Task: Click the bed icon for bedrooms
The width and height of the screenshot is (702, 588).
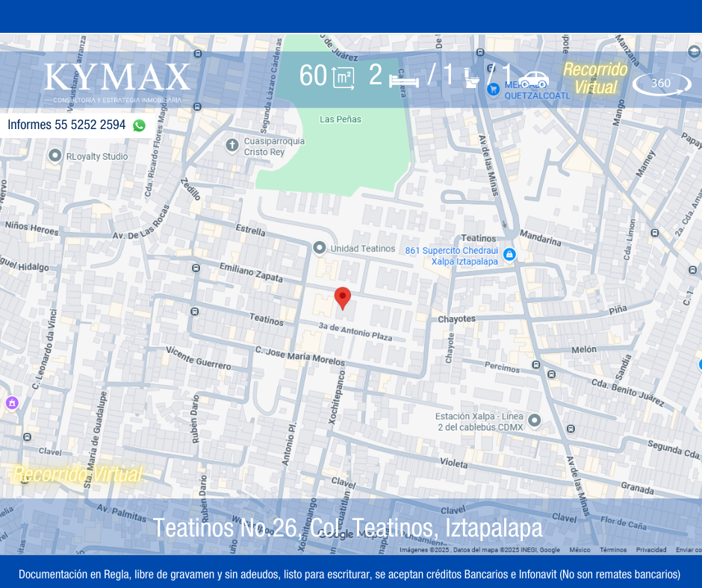Action: pyautogui.click(x=403, y=78)
